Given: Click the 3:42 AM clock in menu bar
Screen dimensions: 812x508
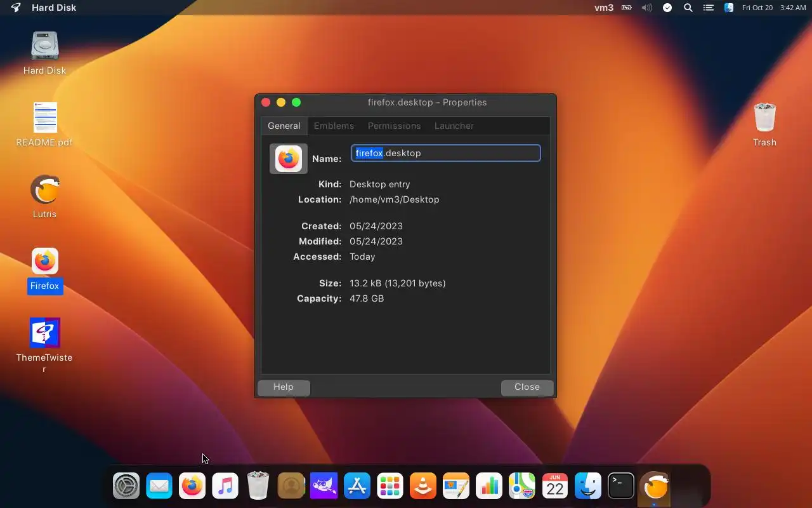Looking at the screenshot, I should coord(793,8).
